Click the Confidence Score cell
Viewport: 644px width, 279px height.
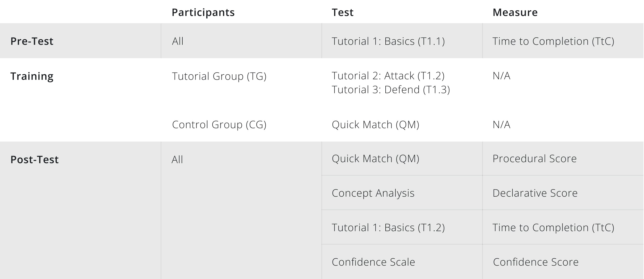click(536, 262)
